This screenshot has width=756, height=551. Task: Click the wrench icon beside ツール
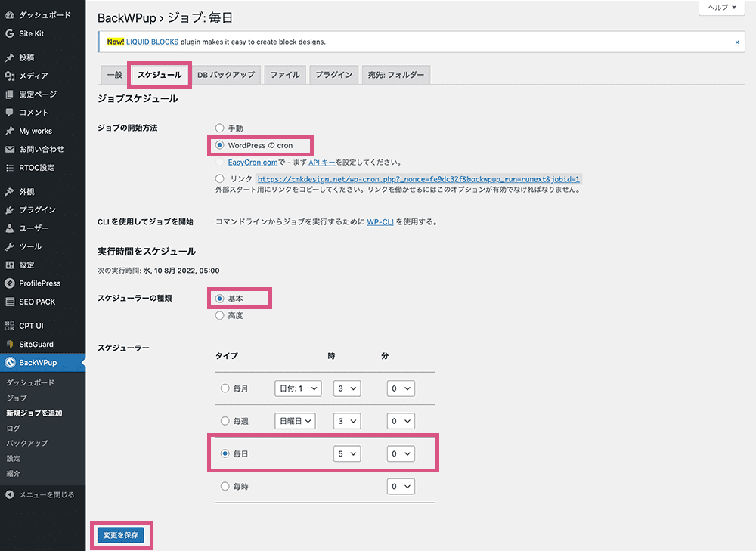pos(9,247)
